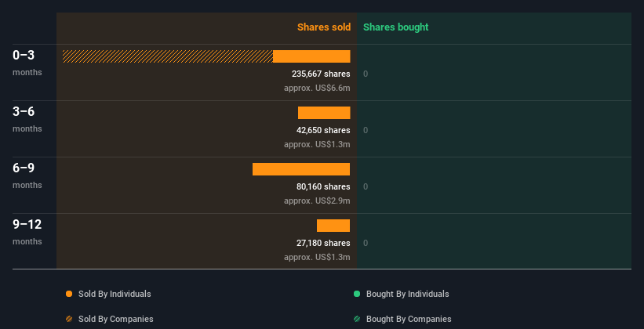Click the hatched companies bar in 0–3 months
The height and width of the screenshot is (329, 644).
(x=168, y=56)
